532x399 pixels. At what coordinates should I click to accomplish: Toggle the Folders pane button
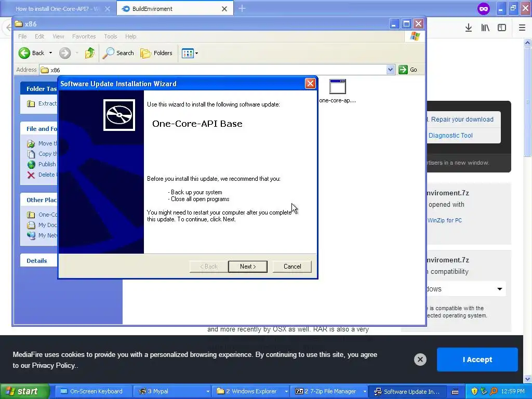click(156, 53)
